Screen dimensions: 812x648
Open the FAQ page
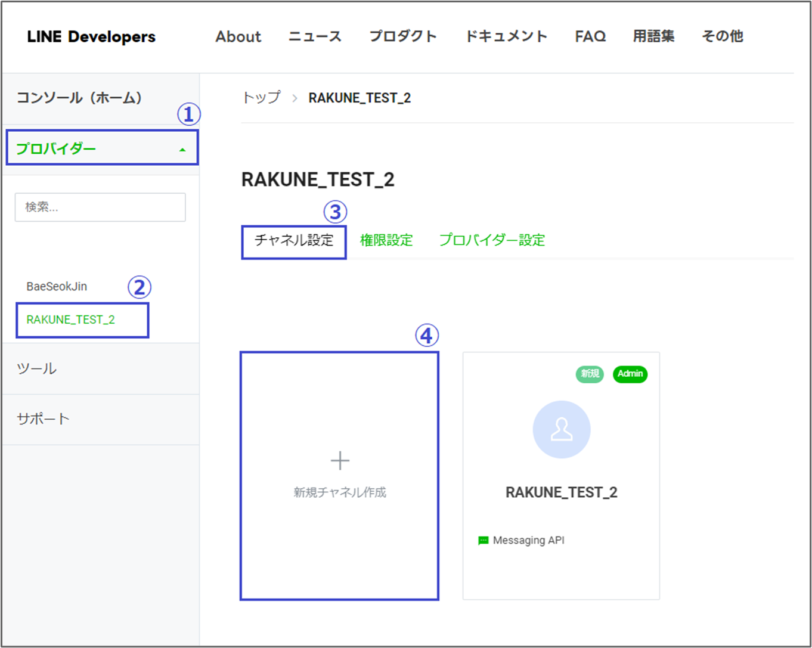coord(590,36)
